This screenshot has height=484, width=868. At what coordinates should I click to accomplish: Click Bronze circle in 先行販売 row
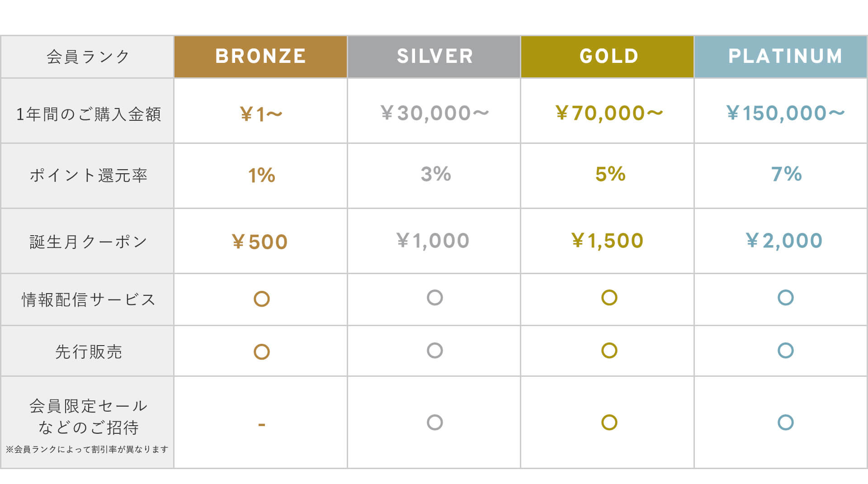262,352
